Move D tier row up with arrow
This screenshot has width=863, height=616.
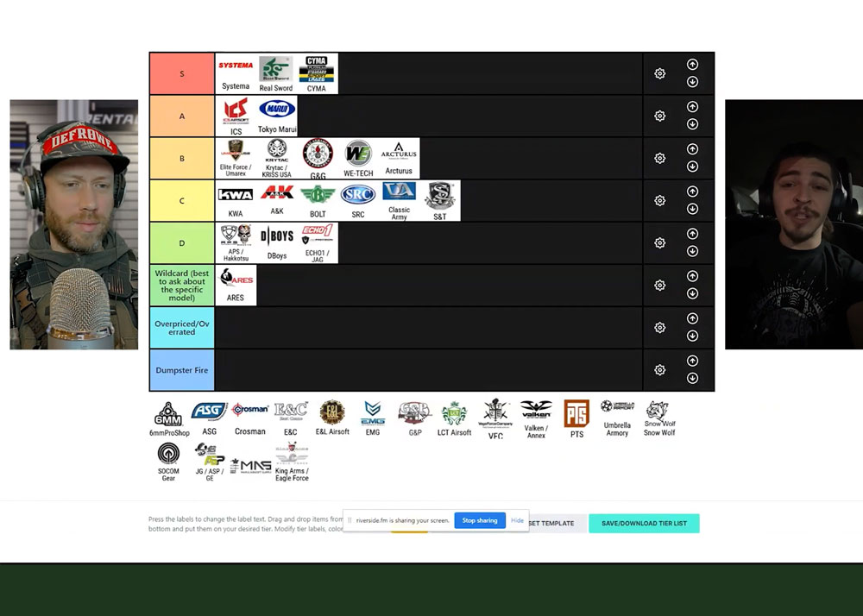point(692,234)
